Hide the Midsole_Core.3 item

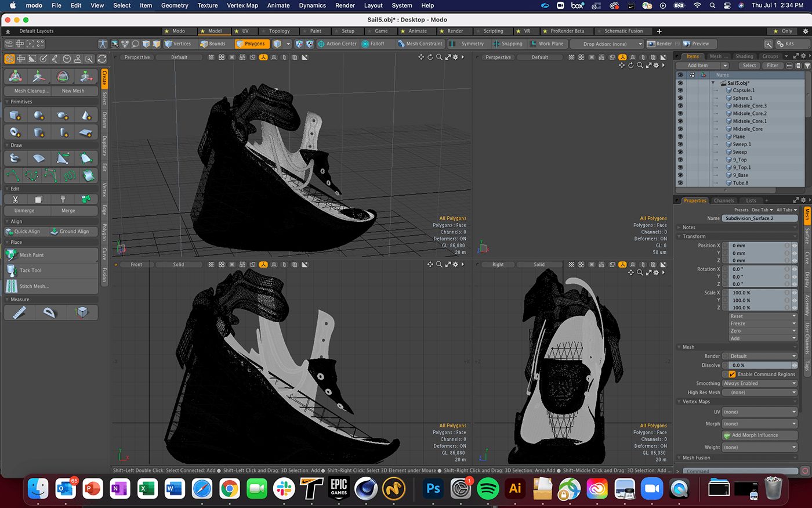680,106
